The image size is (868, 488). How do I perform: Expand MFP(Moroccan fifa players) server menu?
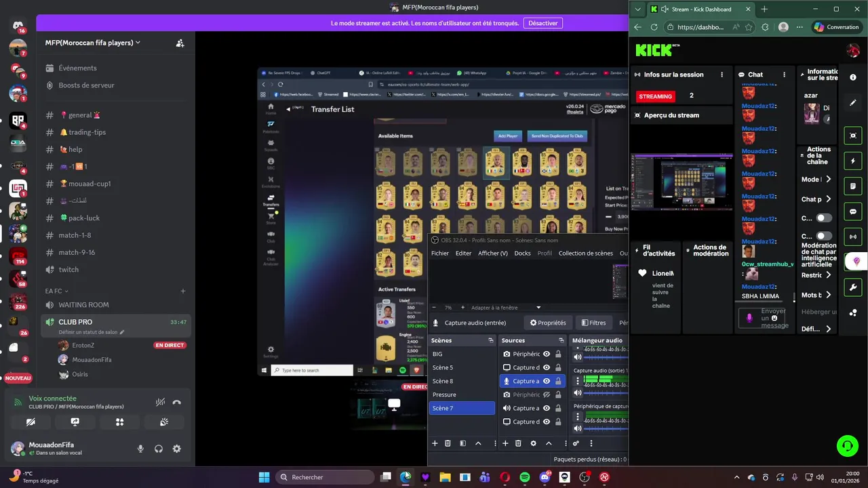93,43
